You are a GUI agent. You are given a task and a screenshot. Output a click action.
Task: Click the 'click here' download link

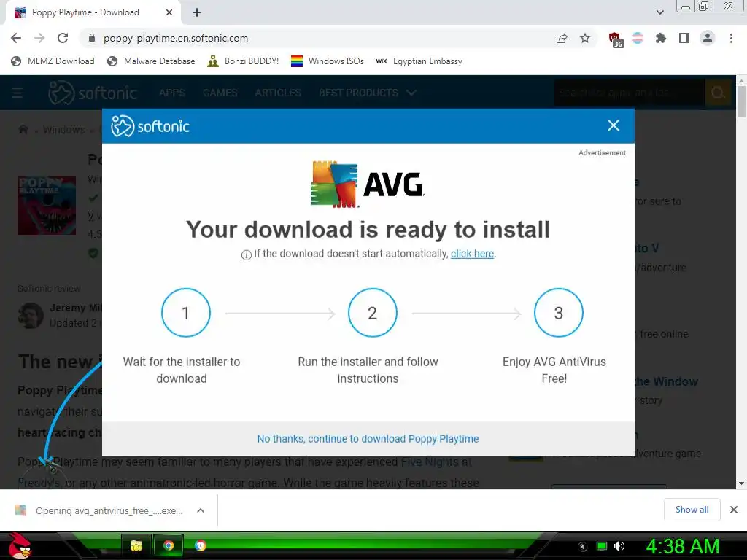472,254
